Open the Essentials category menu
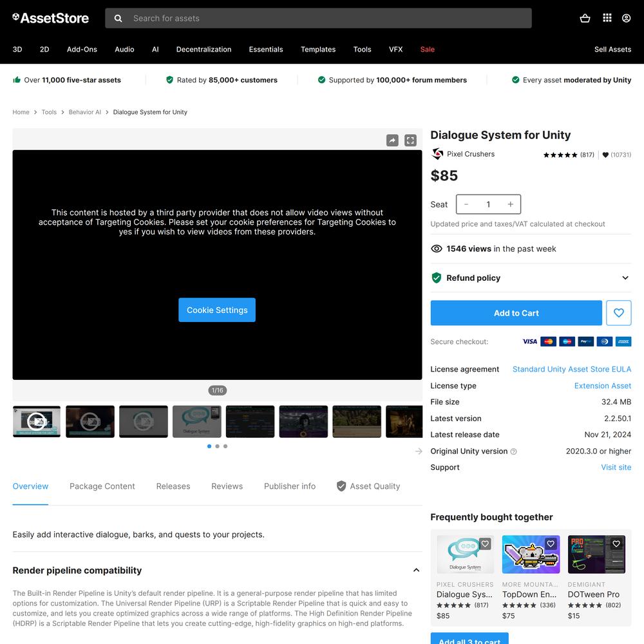The width and height of the screenshot is (644, 644). coord(266,50)
